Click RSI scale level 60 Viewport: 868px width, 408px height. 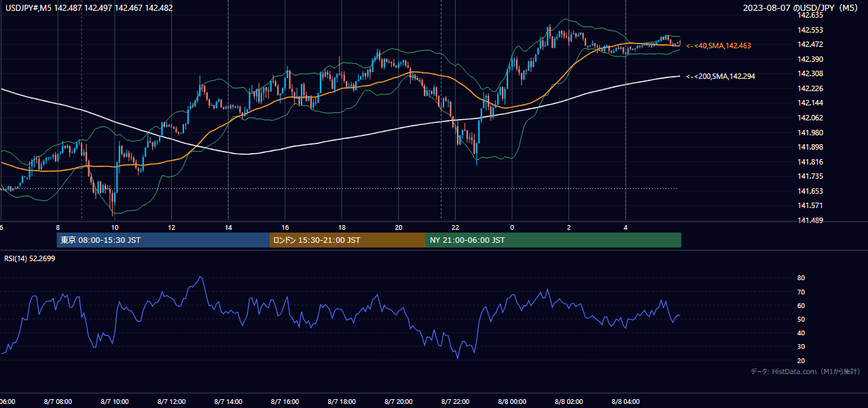pos(801,305)
